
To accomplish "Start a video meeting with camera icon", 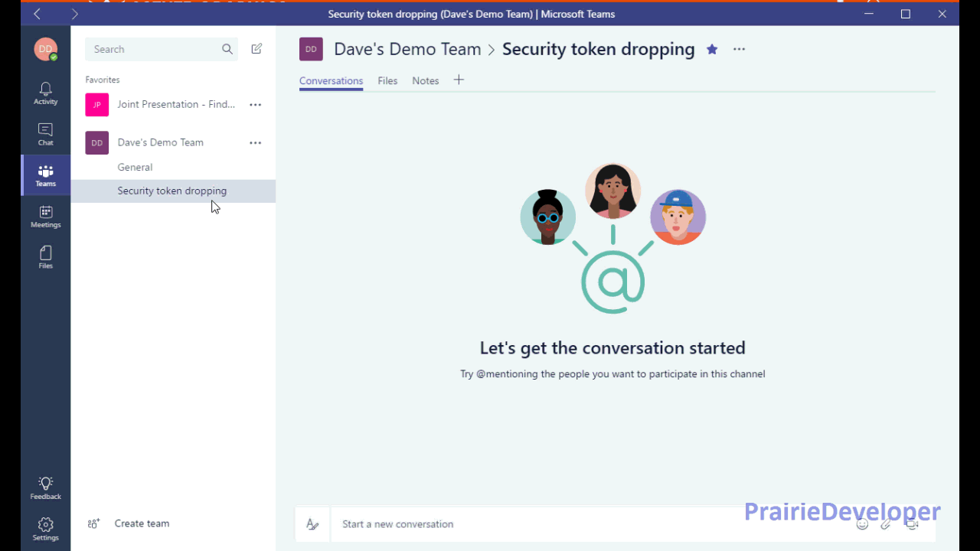I will (911, 524).
